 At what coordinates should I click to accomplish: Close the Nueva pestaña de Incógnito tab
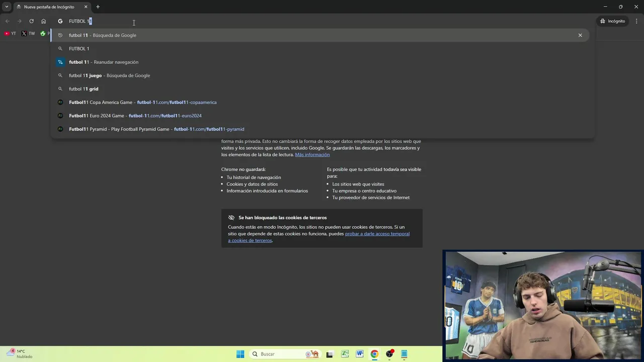tap(86, 7)
